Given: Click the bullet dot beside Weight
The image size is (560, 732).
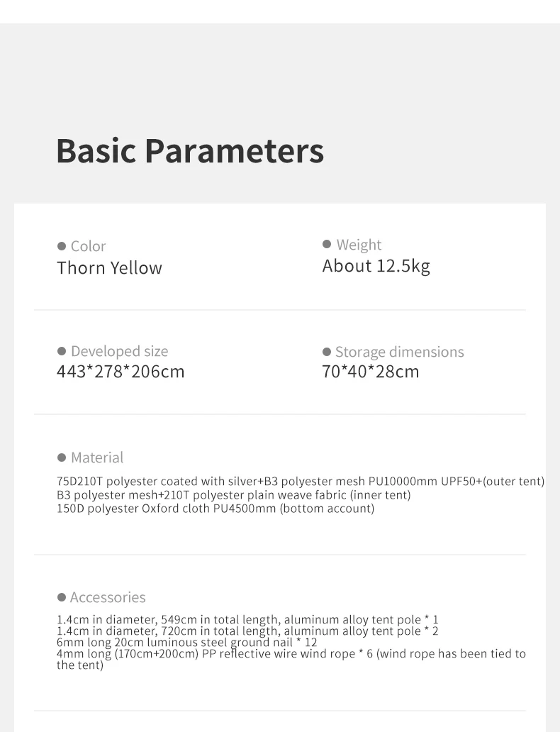Looking at the screenshot, I should point(327,244).
